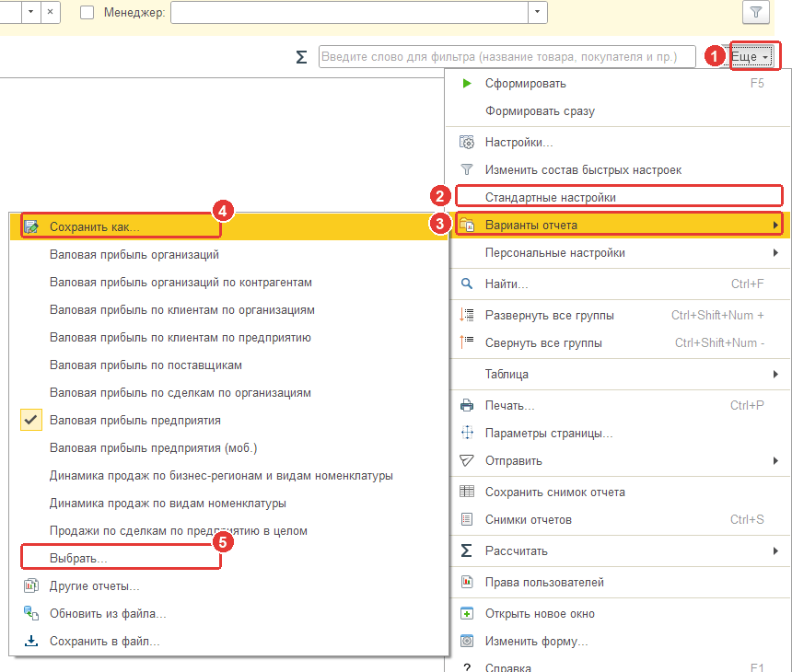This screenshot has width=792, height=672.
Task: Click the filter word search field
Action: point(507,56)
